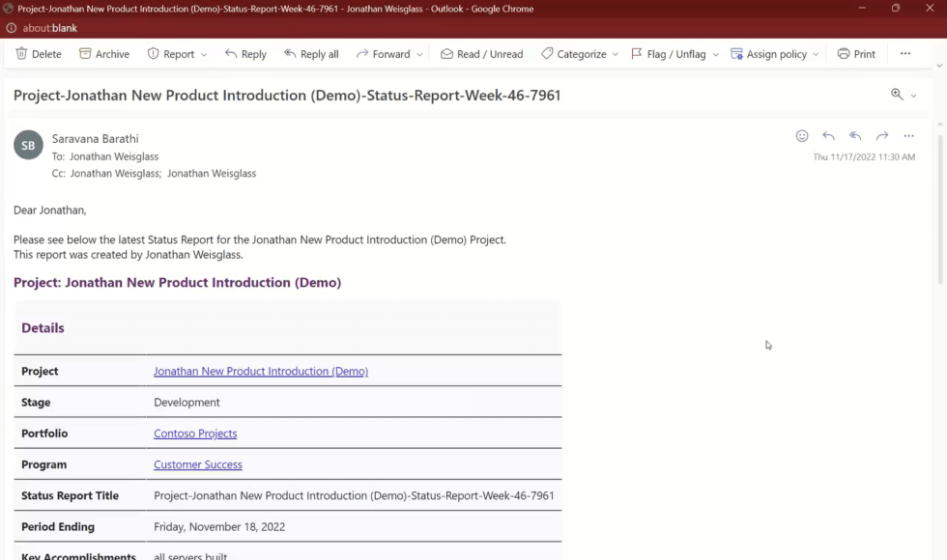Delete the status report email
Viewport: 947px width, 560px height.
pos(38,54)
